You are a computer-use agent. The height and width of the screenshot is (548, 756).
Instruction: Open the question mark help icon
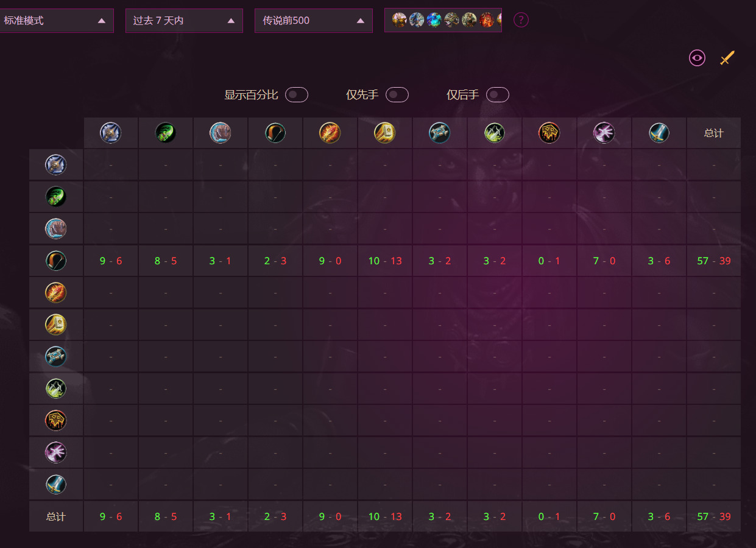tap(521, 20)
